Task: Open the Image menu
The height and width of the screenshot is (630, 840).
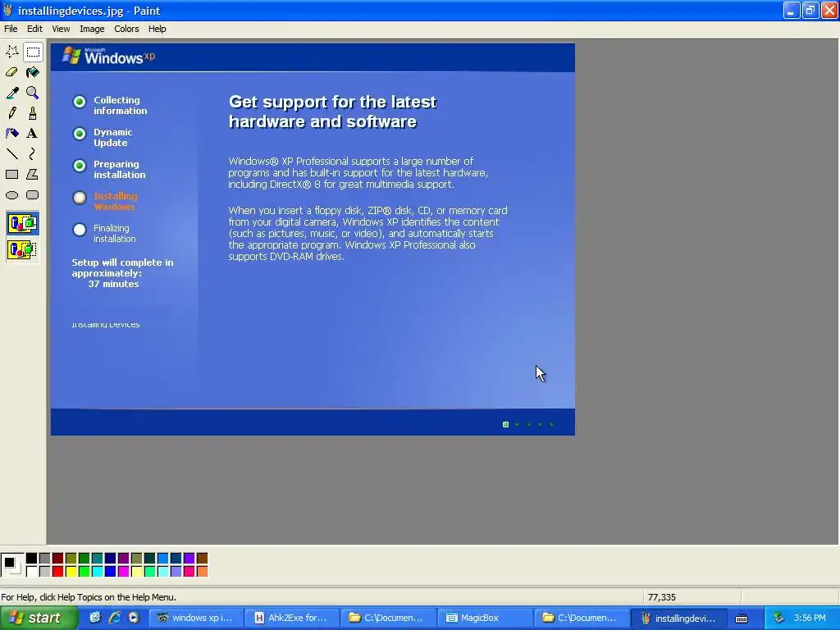Action: pyautogui.click(x=92, y=29)
